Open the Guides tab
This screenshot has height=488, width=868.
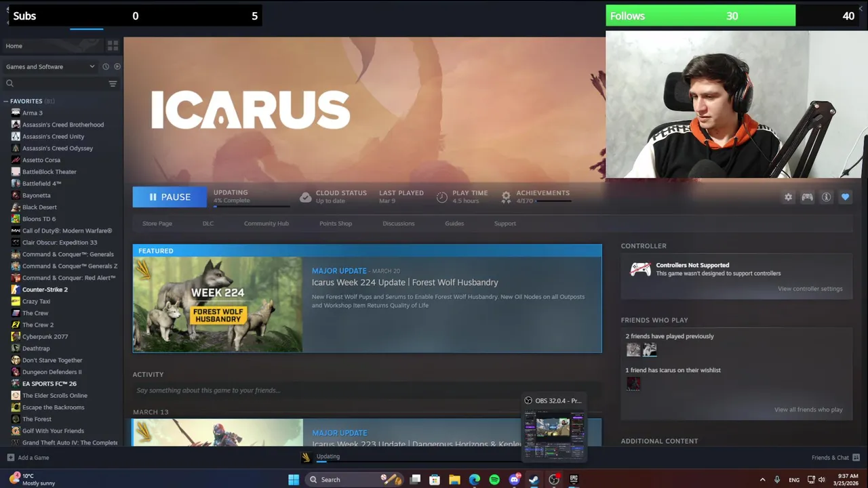pos(454,223)
